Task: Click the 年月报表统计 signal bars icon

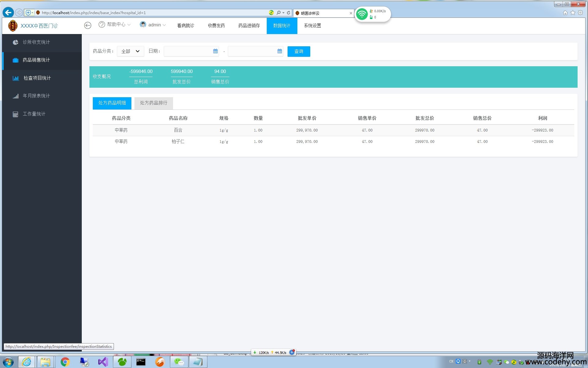Action: [16, 96]
